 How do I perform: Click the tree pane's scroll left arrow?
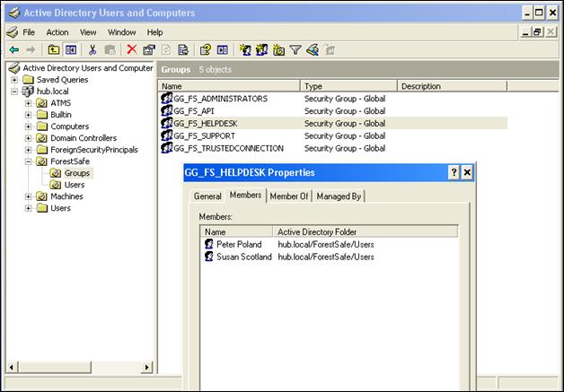(x=11, y=367)
